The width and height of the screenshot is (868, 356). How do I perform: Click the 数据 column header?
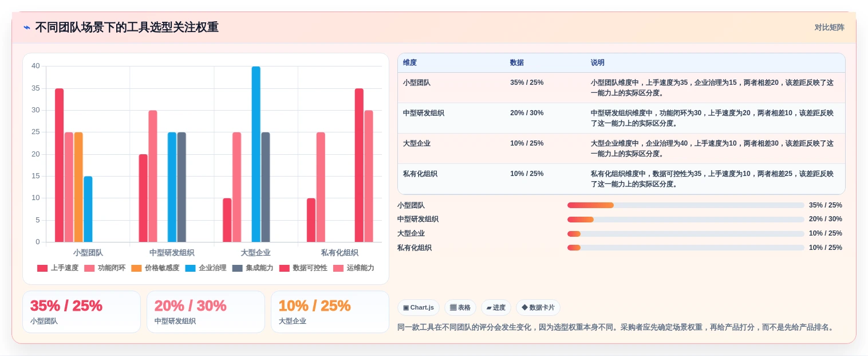click(517, 63)
